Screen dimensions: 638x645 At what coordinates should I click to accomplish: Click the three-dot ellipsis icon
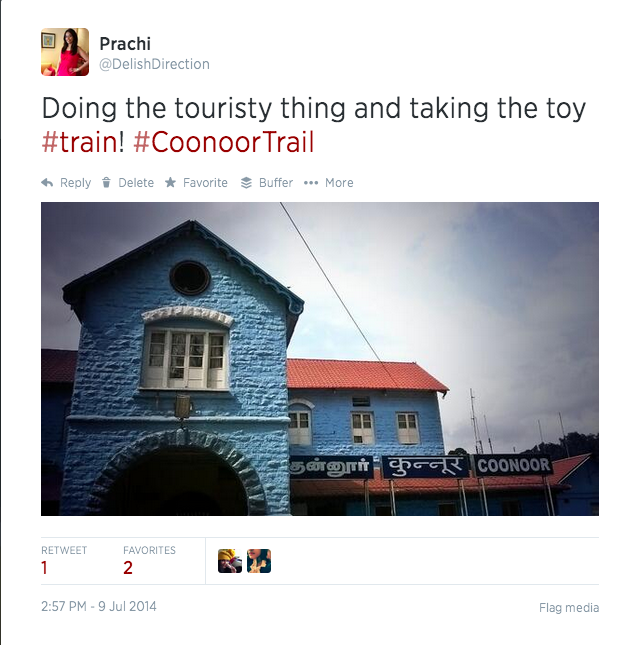click(310, 183)
